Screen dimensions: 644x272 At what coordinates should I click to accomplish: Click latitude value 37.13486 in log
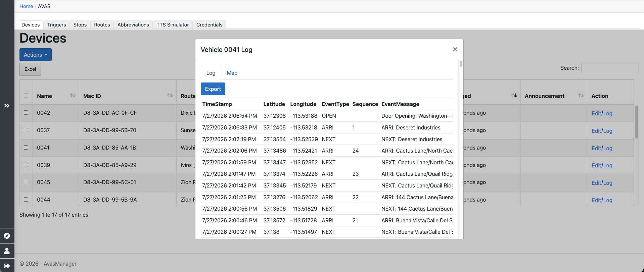274,151
